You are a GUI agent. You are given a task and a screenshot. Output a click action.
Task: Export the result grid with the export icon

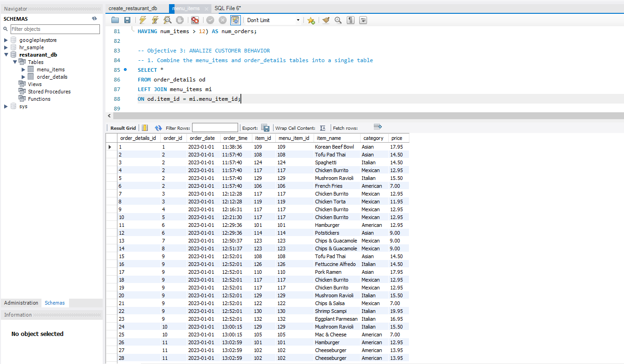click(265, 127)
